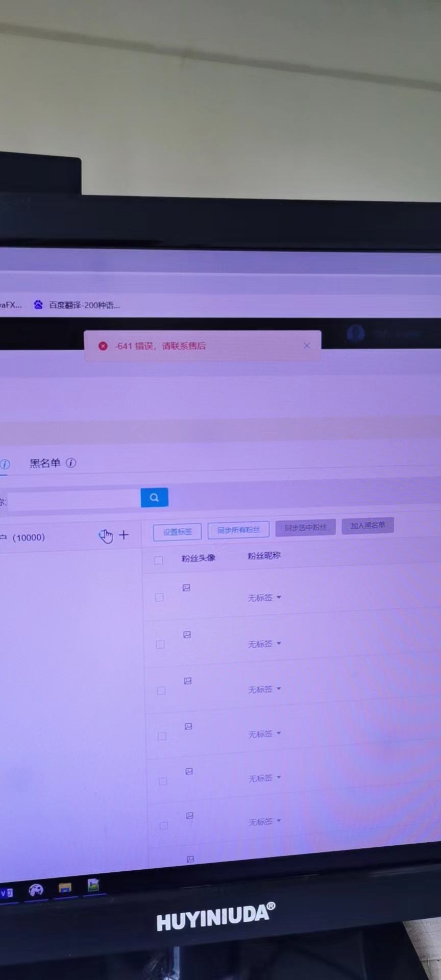Tick the checkbox of the fifth fan row
Viewport: 441px width, 980px height.
pos(163,781)
